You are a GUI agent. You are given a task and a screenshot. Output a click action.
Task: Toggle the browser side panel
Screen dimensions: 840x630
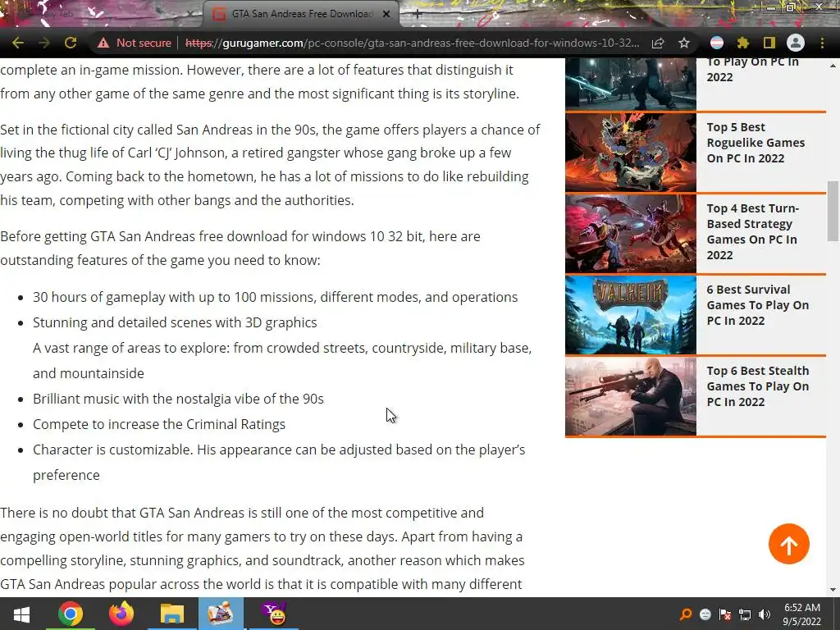pyautogui.click(x=769, y=43)
